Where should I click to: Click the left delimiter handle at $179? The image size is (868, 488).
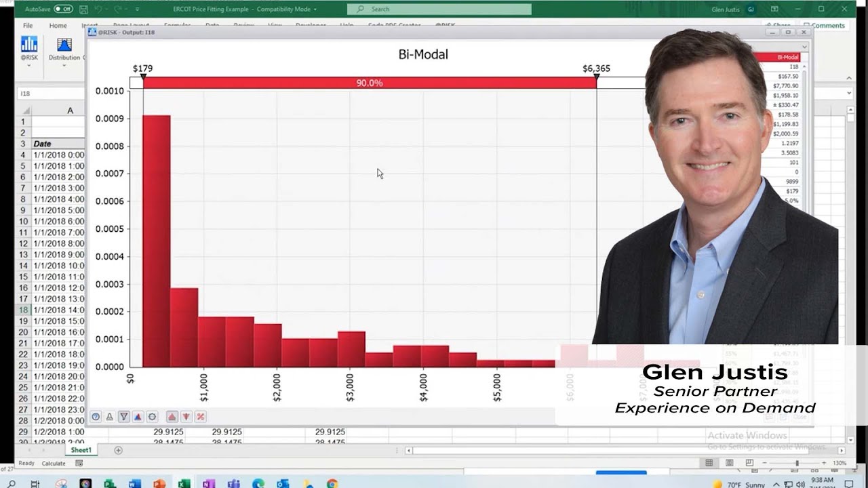point(143,77)
